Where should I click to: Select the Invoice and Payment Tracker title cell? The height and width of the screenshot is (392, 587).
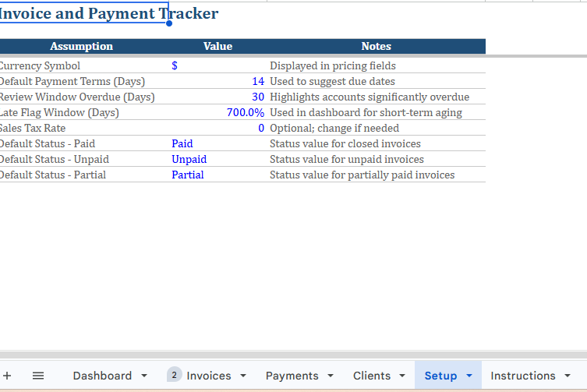(84, 12)
